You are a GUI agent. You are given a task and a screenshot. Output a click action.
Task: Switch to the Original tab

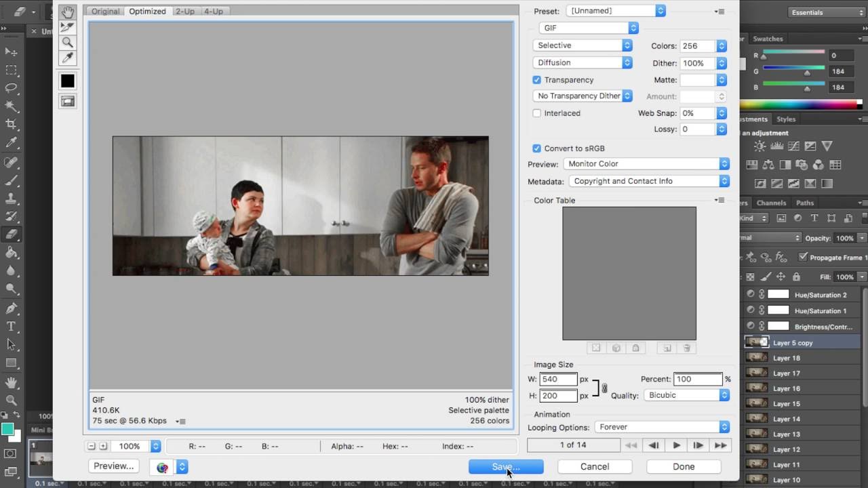105,12
